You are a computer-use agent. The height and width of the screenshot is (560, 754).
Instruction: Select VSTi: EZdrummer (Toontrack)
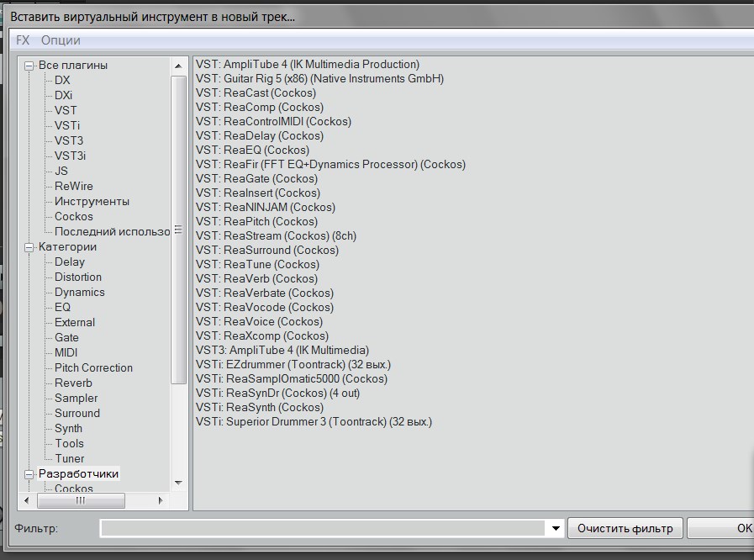pos(293,365)
